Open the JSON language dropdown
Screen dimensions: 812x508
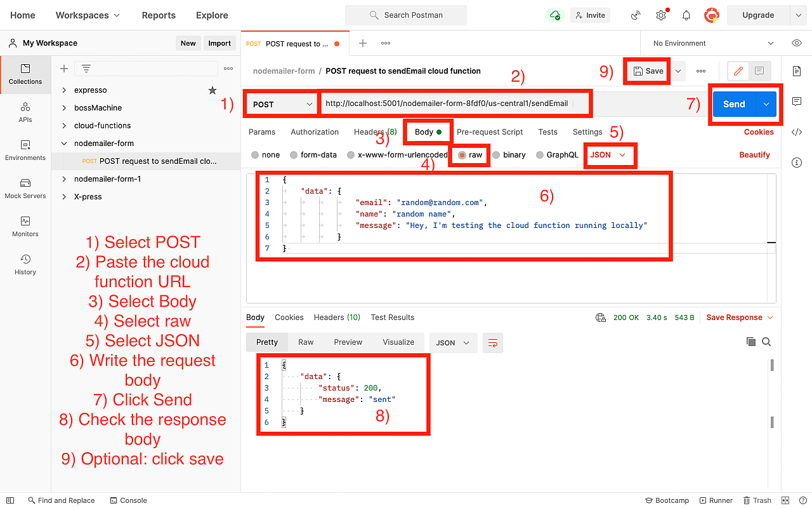click(609, 154)
